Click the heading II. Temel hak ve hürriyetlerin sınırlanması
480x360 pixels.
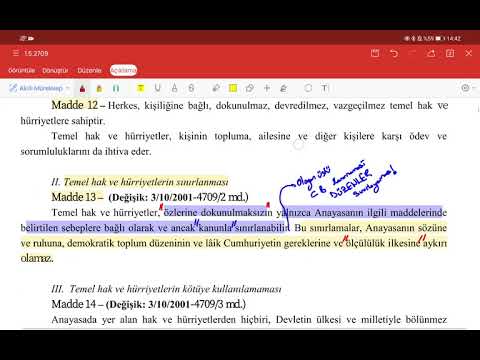[140, 182]
